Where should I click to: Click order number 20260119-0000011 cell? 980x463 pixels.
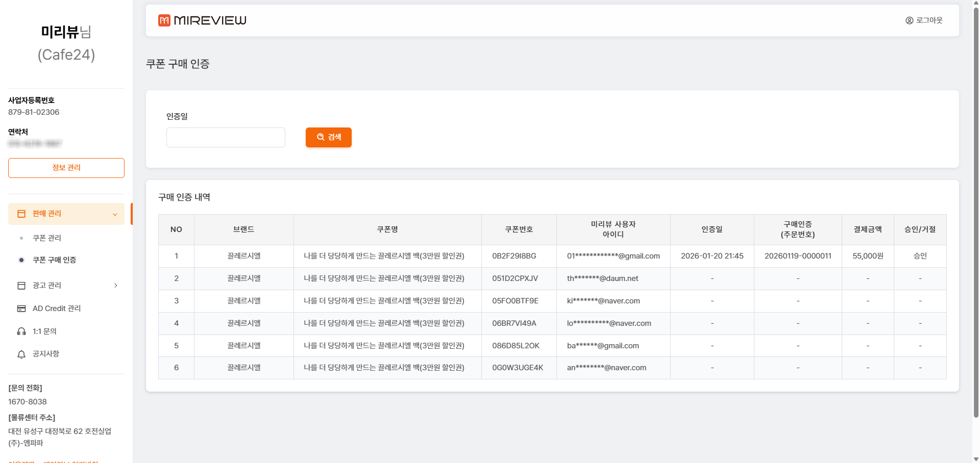click(798, 256)
